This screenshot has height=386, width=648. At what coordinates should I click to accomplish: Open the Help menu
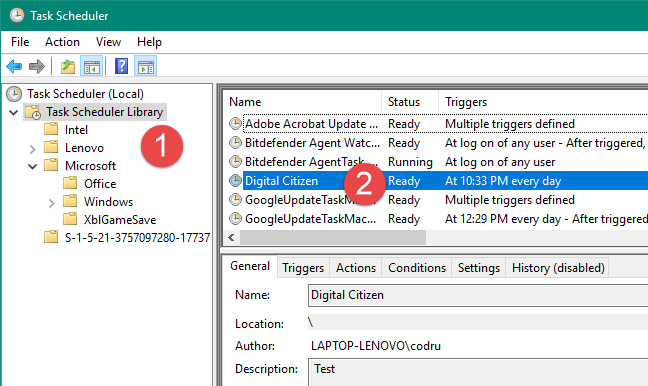(149, 42)
